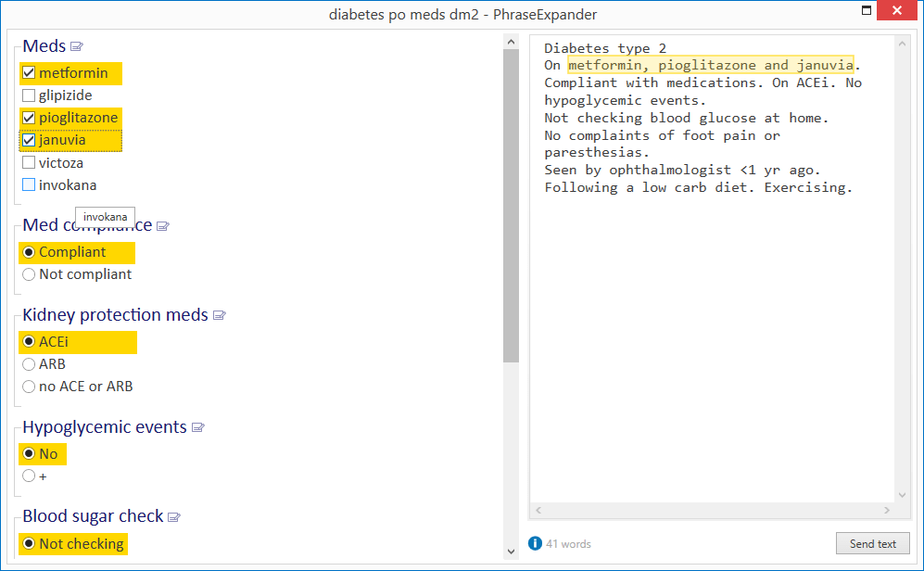
Task: Open the edit icon for Kidney protection meds
Action: 220,316
